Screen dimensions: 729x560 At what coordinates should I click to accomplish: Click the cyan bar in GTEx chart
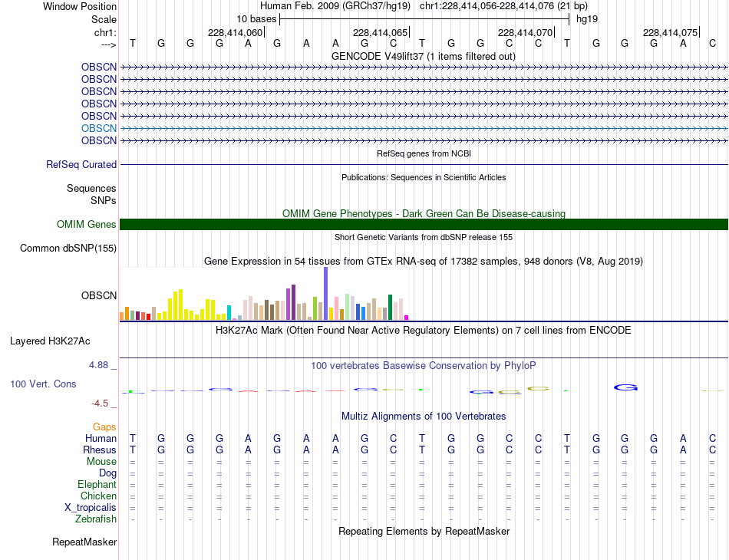click(x=229, y=312)
